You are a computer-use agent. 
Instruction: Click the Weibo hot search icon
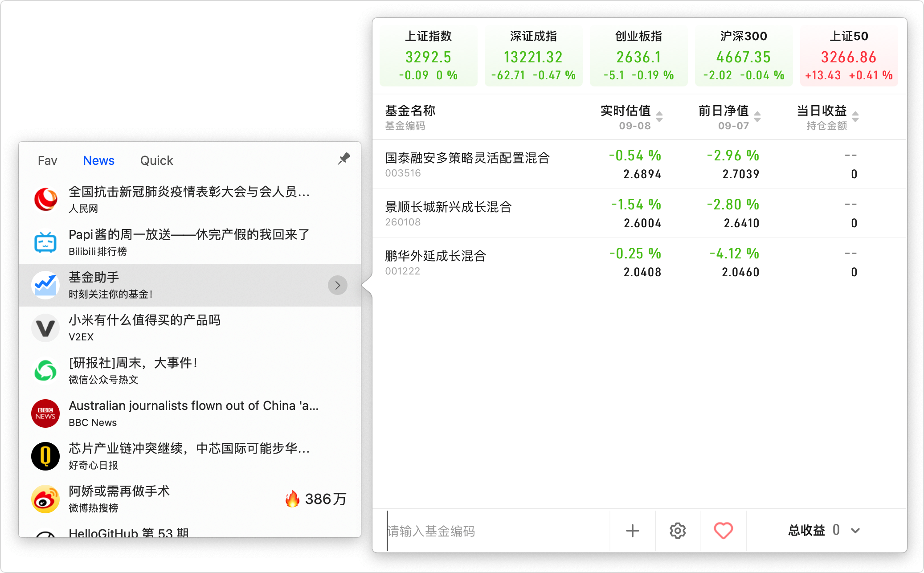click(x=45, y=499)
